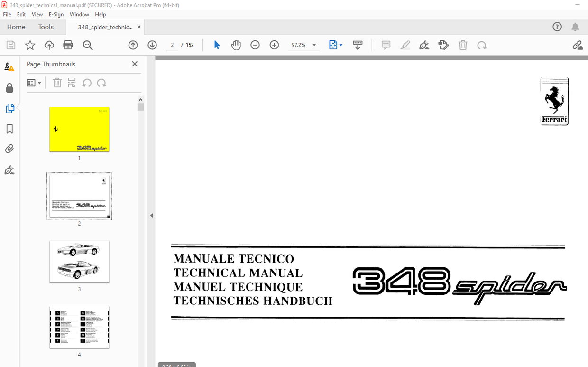Select the Bookmarks panel icon

tap(9, 129)
